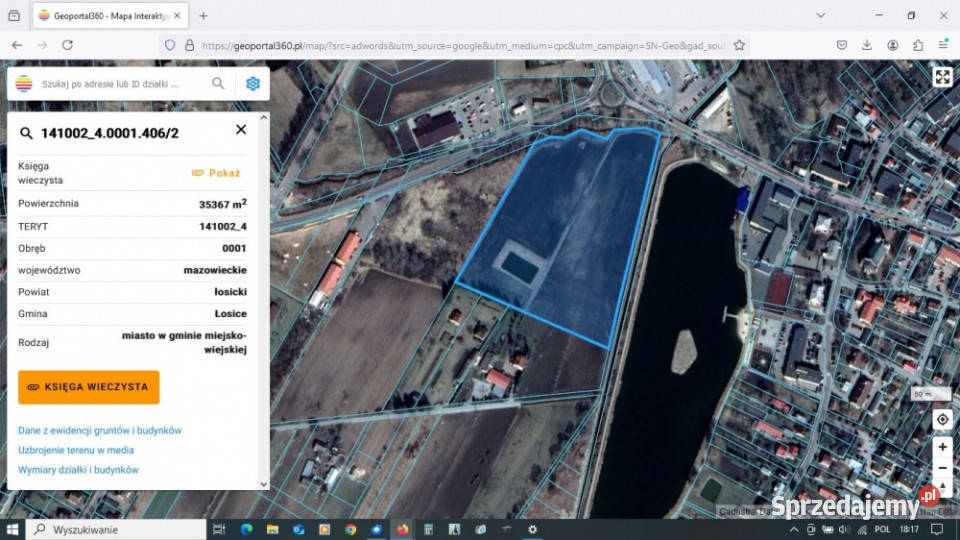Screen dimensions: 960x540
Task: Open Outlook from taskbar
Action: coord(298,530)
